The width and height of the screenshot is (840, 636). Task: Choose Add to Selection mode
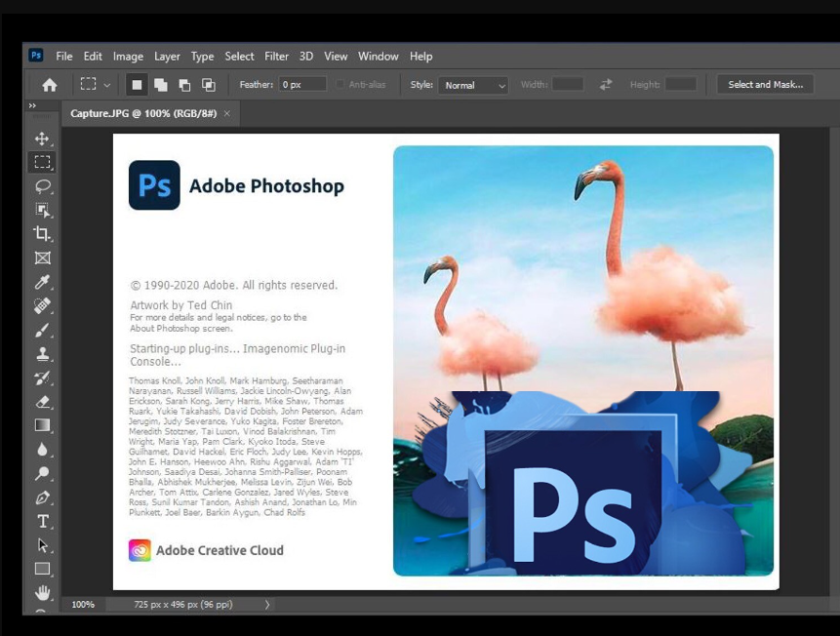coord(161,85)
